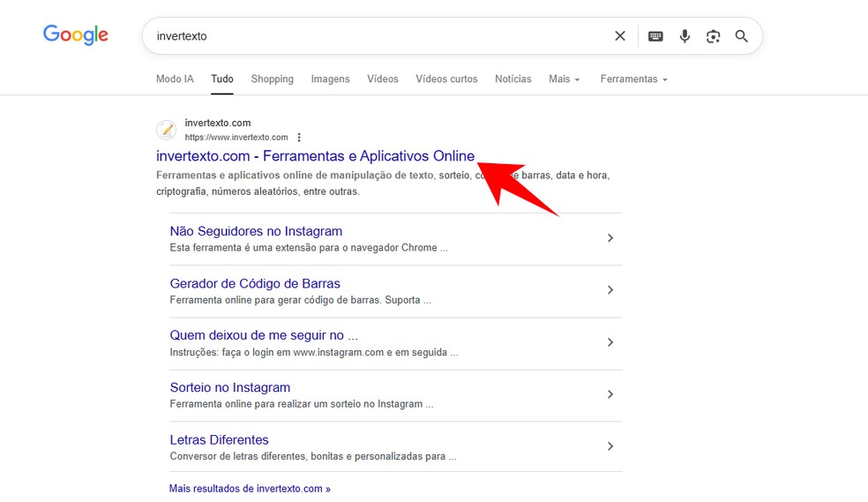The image size is (868, 502).
Task: Open Sorteio no Instagram link
Action: pyautogui.click(x=229, y=387)
